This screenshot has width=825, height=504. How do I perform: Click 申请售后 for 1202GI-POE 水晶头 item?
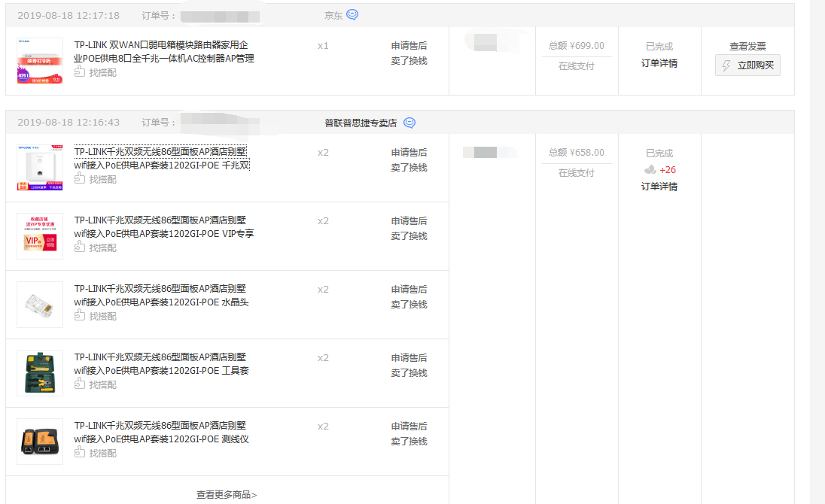(x=409, y=289)
